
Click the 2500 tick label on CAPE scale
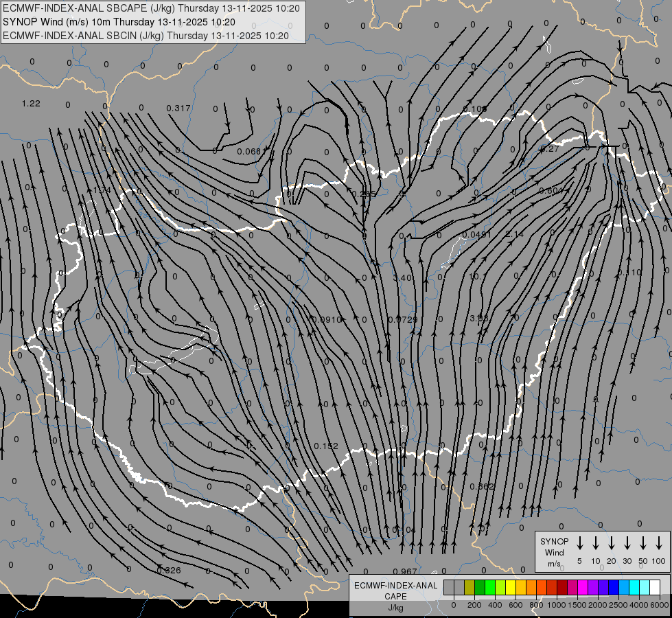[618, 605]
